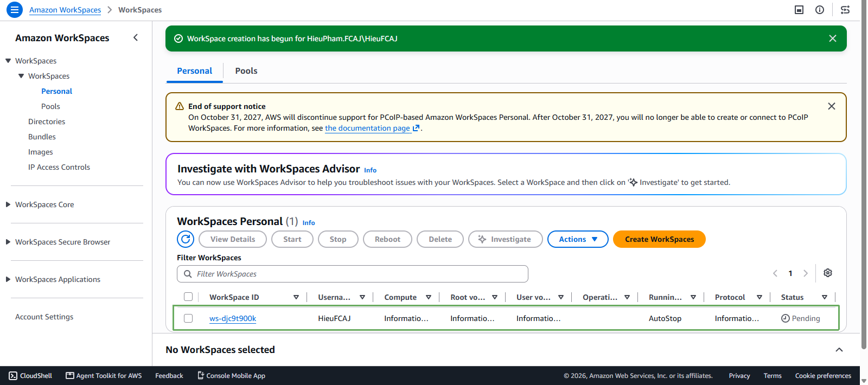Open the preferences sliders icon in header

[845, 10]
